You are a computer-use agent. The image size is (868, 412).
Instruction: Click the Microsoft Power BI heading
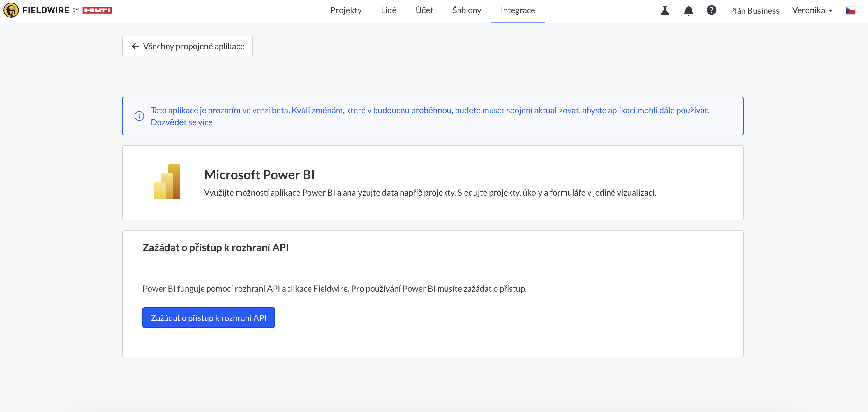pyautogui.click(x=259, y=175)
